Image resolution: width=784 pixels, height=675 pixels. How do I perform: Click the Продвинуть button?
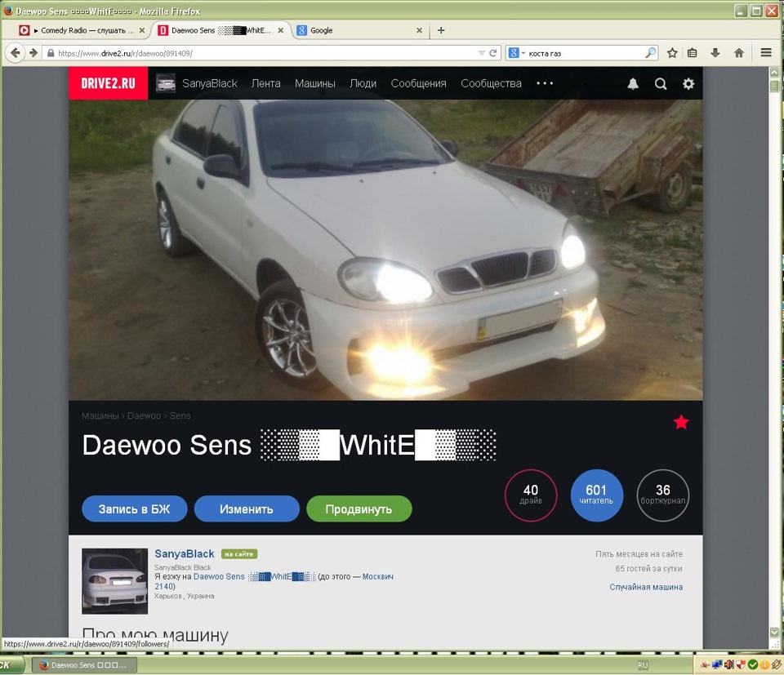coord(359,508)
